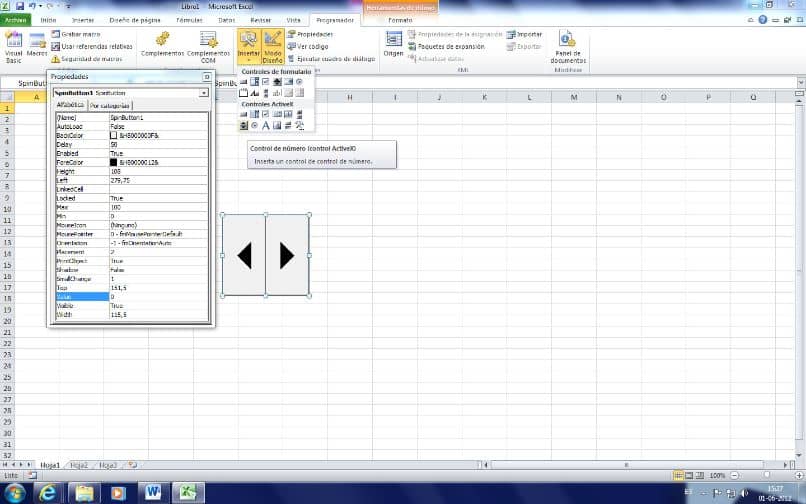Image resolution: width=806 pixels, height=504 pixels.
Task: Click the Grabar macro icon
Action: [x=56, y=34]
